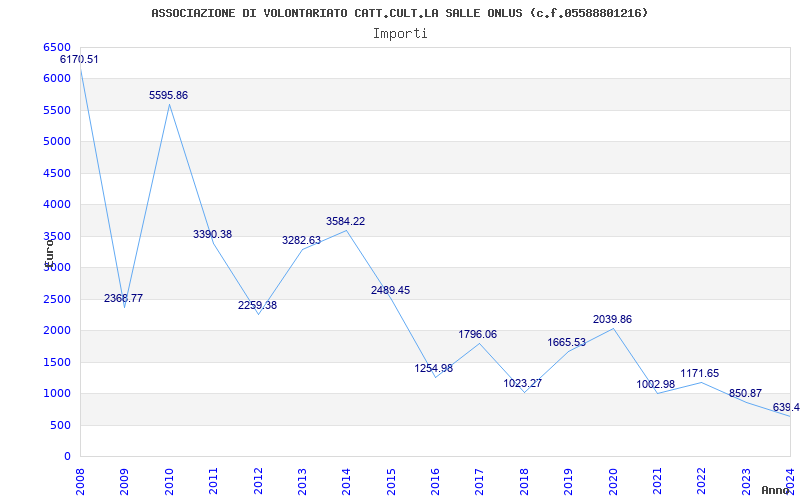Click x-axis year 2018
Viewport: 800px width, 500px height.
[524, 481]
